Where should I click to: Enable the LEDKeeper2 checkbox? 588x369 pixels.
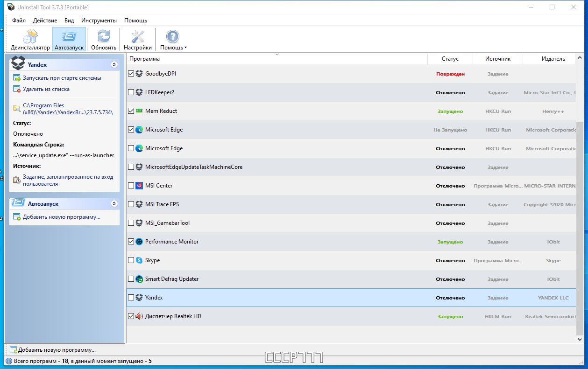131,92
